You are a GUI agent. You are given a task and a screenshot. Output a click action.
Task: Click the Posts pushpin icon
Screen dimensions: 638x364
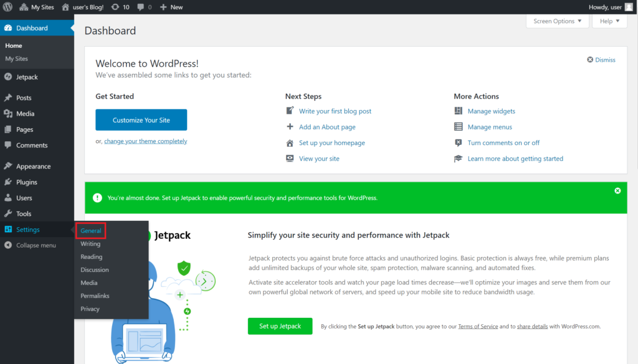8,98
